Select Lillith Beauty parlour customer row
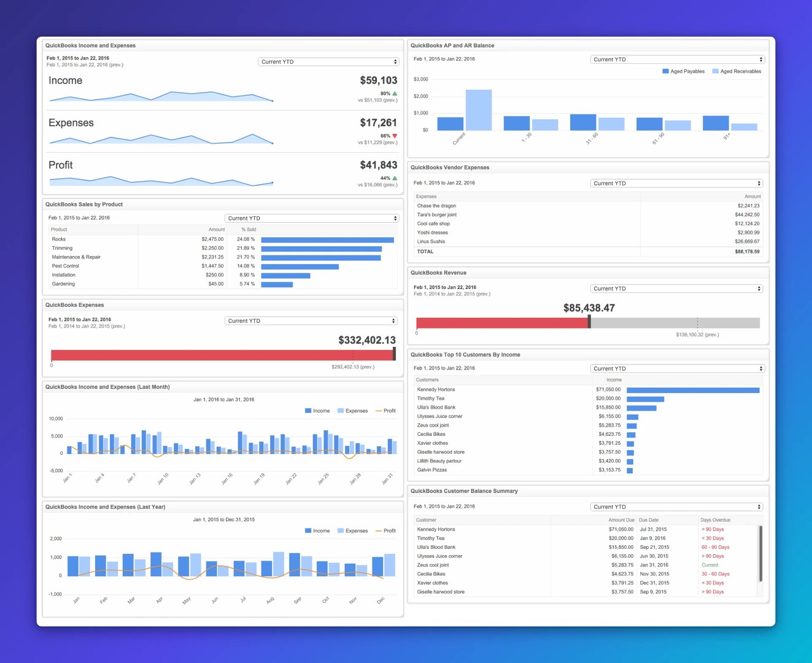Screen dimensions: 812x663 pyautogui.click(x=588, y=461)
